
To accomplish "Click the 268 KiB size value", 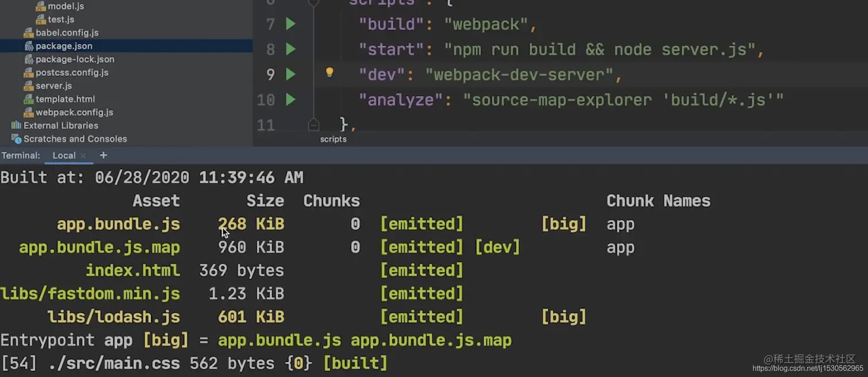I will pos(251,224).
